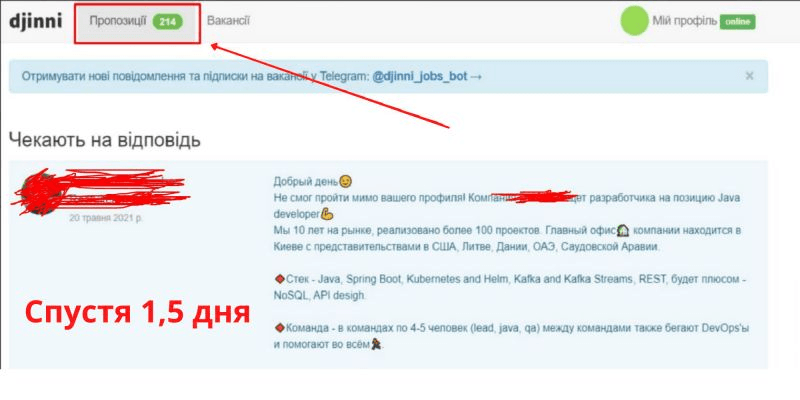This screenshot has width=800, height=400.
Task: Click the winking smile emoji after Добрый день
Action: pyautogui.click(x=346, y=182)
